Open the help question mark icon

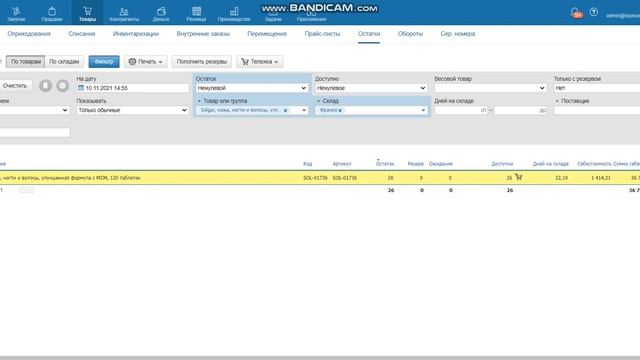594,12
